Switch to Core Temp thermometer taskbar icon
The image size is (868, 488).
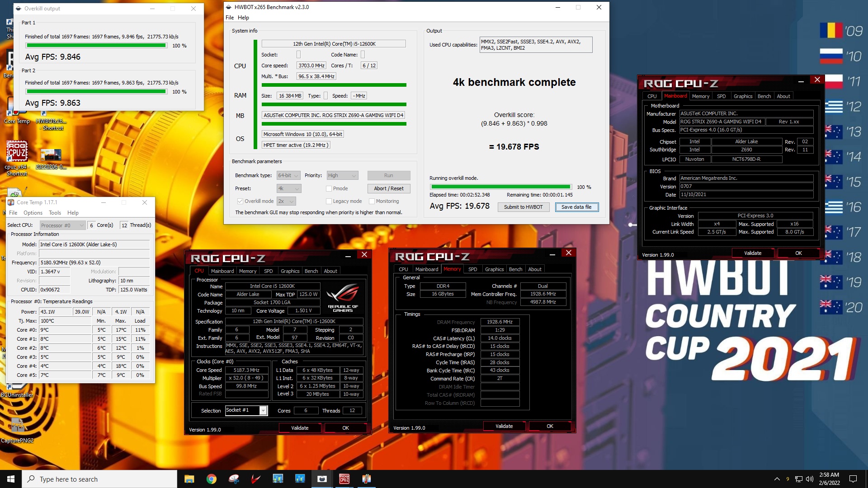[x=367, y=479]
